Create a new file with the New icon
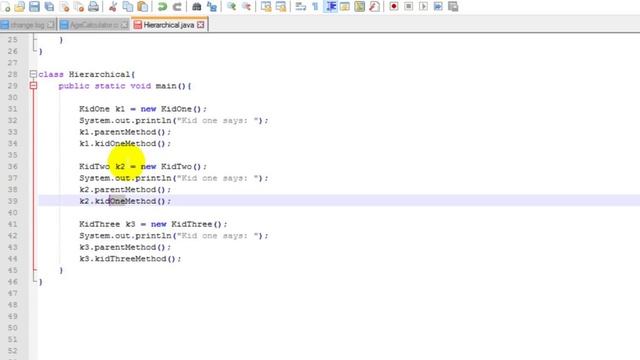 [6, 7]
